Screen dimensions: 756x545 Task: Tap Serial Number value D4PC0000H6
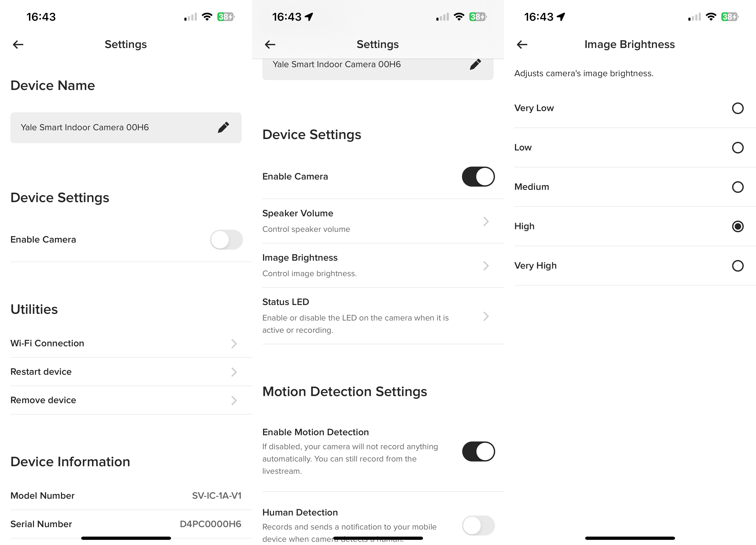[x=210, y=524]
